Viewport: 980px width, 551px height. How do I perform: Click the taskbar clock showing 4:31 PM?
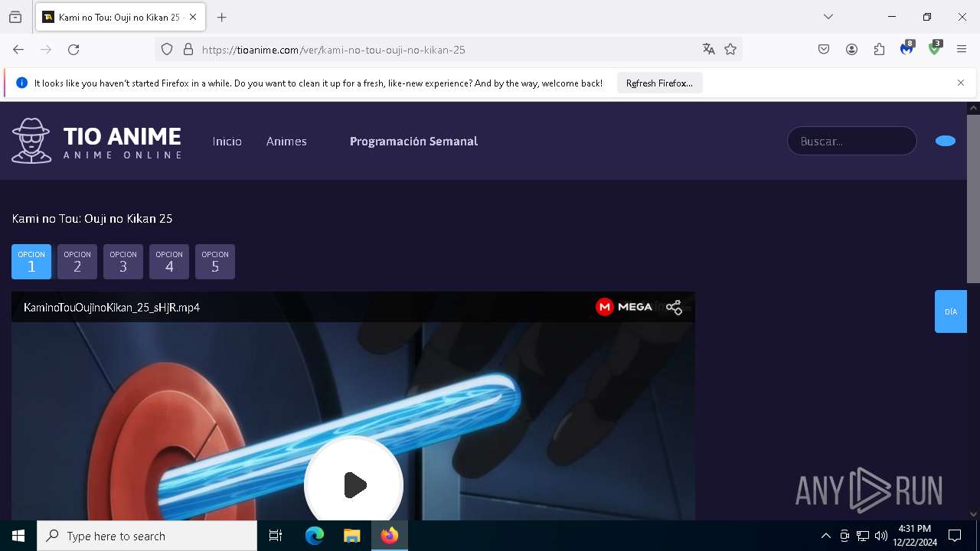915,536
